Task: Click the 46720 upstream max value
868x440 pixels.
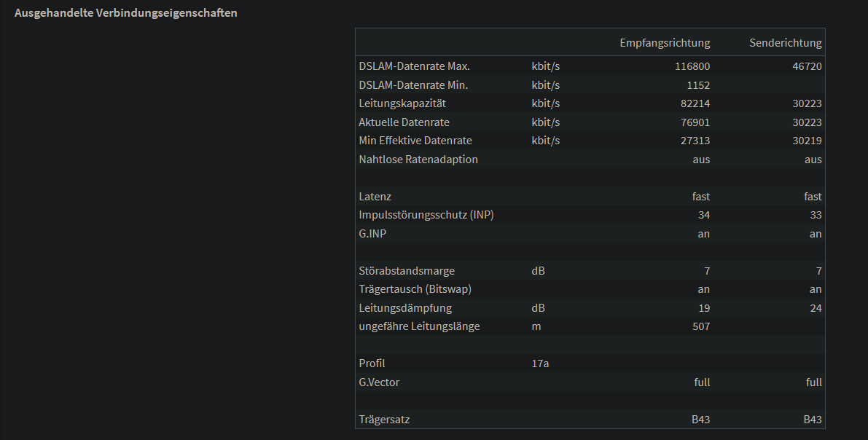Action: (807, 66)
